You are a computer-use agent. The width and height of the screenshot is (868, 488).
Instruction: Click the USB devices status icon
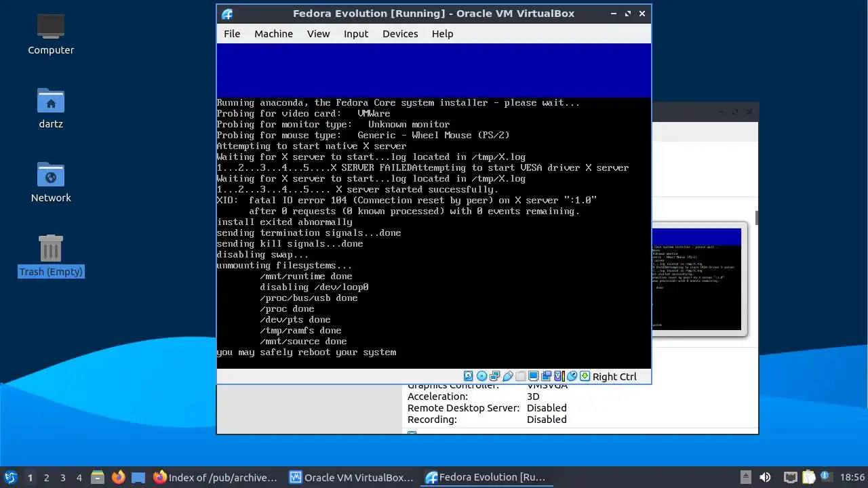508,376
